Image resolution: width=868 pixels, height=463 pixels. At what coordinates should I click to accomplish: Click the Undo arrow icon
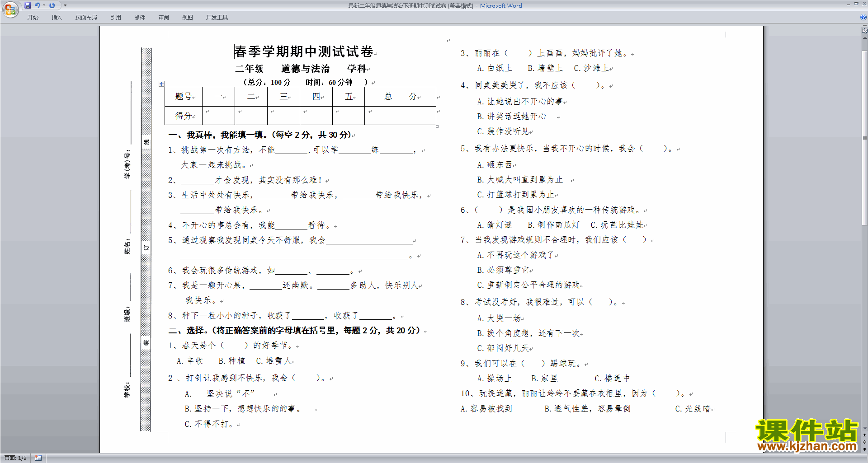38,5
